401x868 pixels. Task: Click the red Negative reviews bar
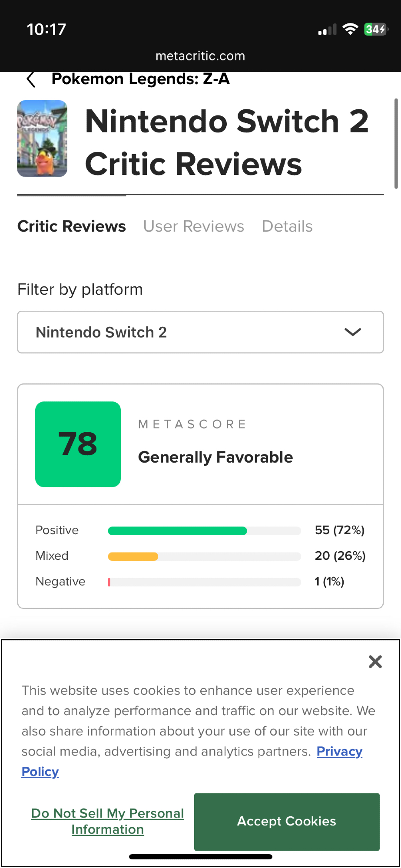tap(109, 582)
